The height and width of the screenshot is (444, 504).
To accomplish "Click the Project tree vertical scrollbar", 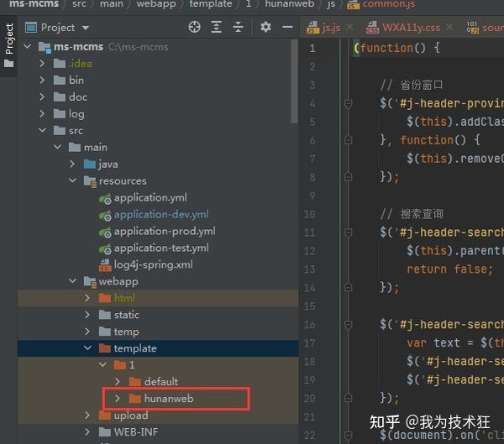I will pos(294,81).
